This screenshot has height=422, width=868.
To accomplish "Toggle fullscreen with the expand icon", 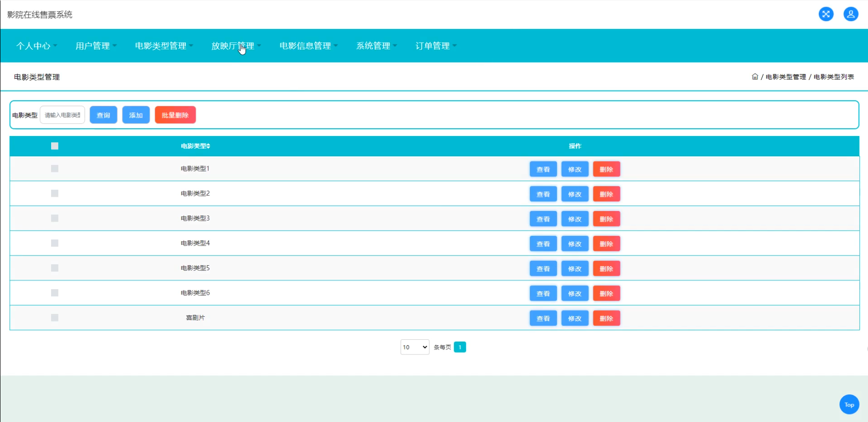I will click(x=826, y=14).
